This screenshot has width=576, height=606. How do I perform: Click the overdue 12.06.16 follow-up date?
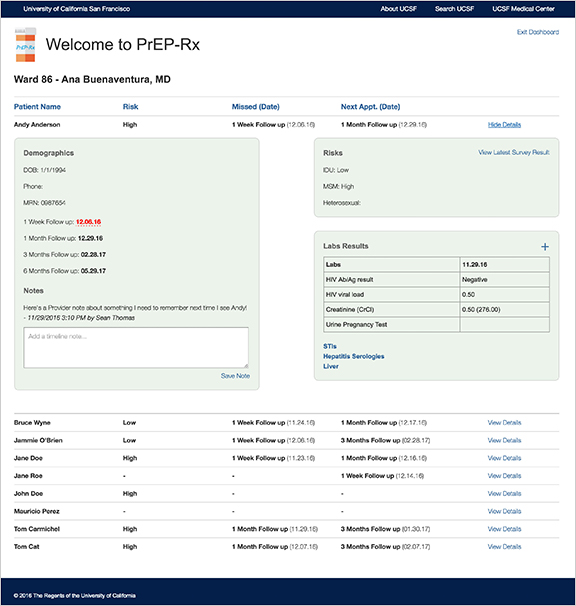(89, 222)
